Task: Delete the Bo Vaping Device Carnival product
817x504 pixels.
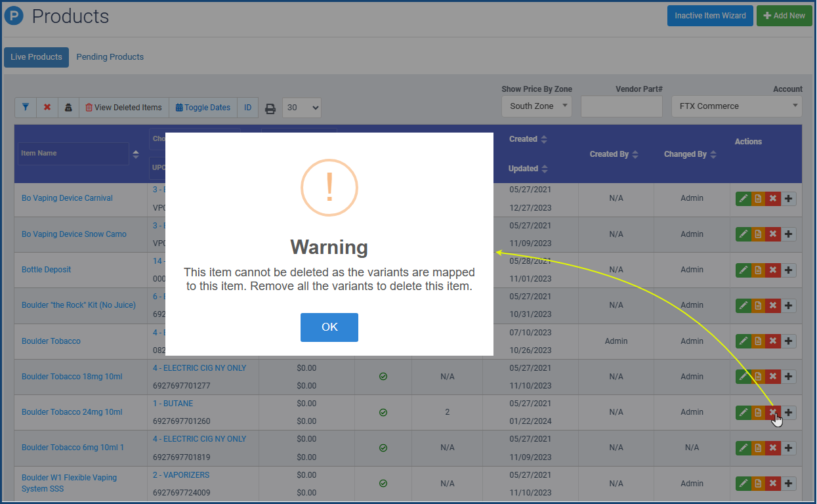Action: point(773,198)
